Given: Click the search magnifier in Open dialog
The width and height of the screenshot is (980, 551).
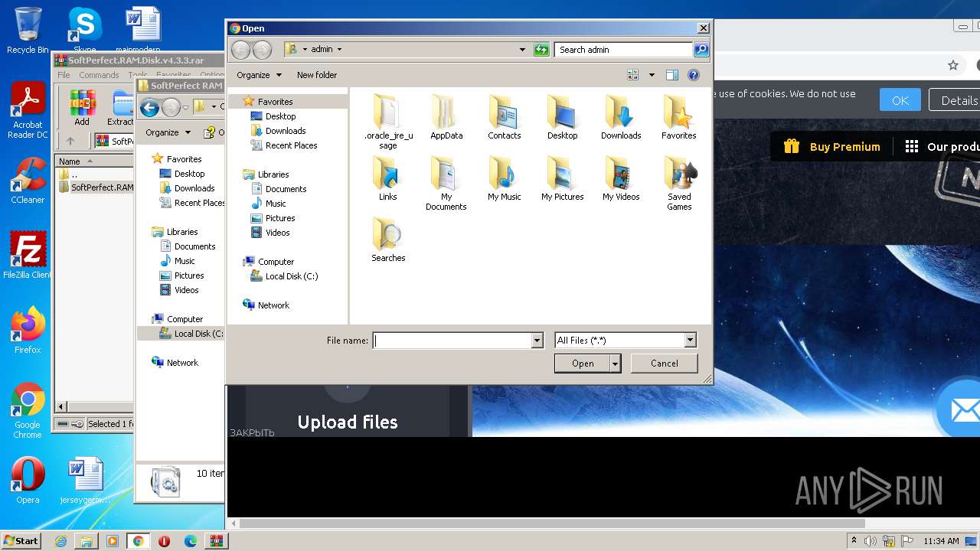Looking at the screenshot, I should coord(701,50).
